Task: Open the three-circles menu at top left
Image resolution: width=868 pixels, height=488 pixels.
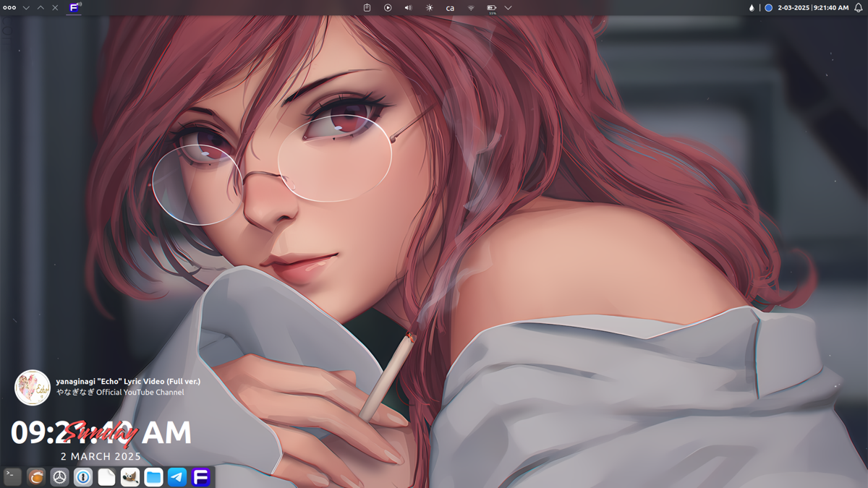Action: tap(9, 8)
